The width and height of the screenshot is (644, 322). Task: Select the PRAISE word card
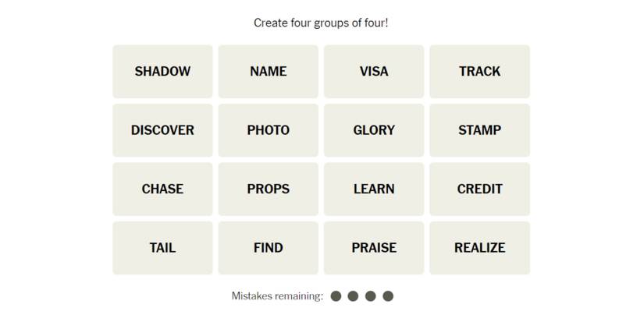tap(374, 248)
